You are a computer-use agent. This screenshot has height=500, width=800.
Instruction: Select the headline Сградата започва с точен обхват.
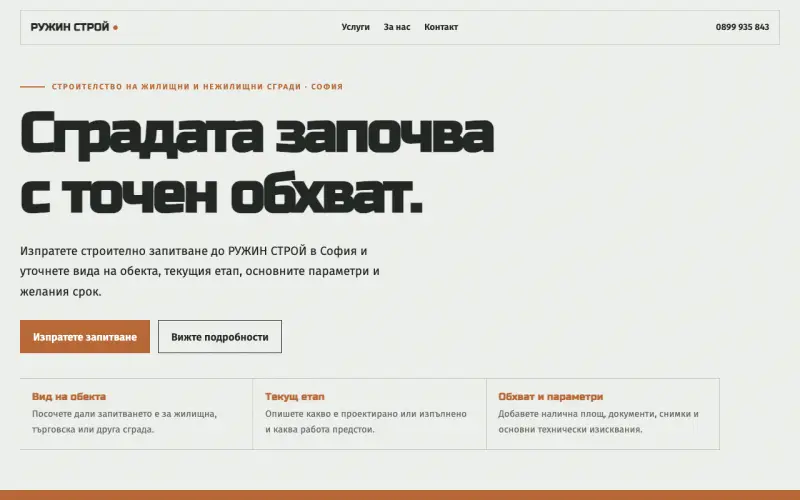click(x=257, y=162)
